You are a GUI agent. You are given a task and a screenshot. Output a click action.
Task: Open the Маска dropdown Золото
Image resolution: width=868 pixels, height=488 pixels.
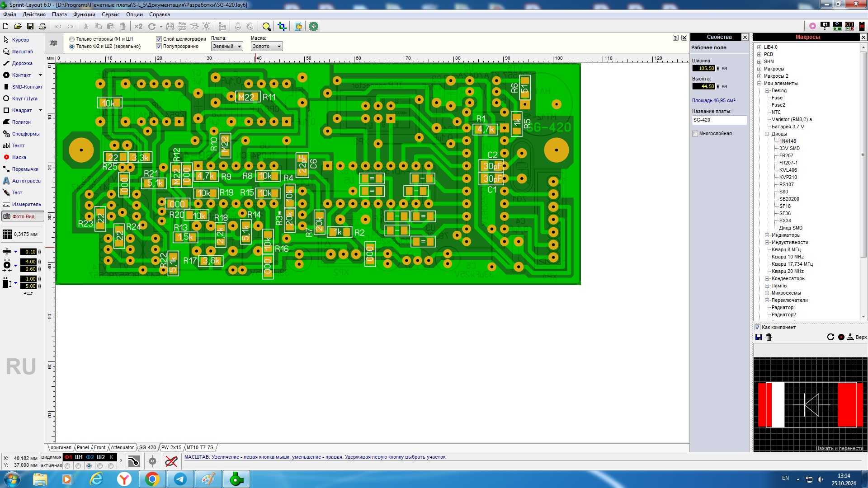coord(267,46)
